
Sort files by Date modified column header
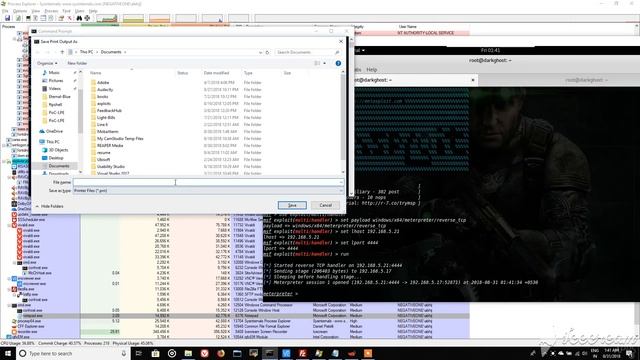pos(216,73)
